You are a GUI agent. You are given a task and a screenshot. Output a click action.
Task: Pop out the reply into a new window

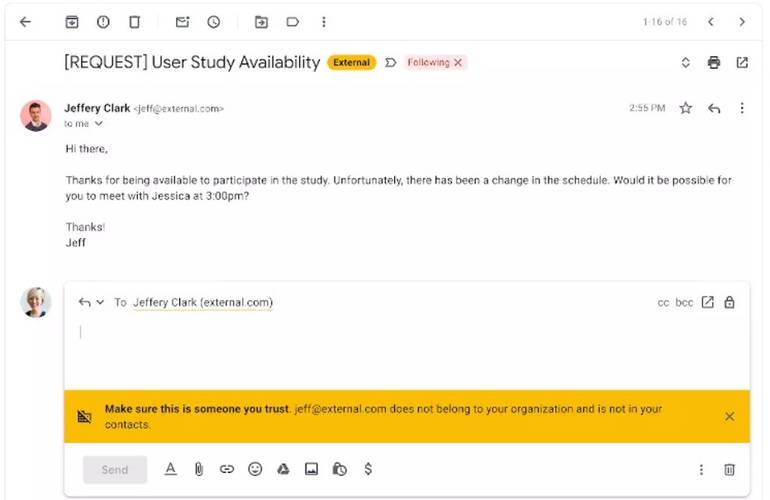click(x=708, y=302)
